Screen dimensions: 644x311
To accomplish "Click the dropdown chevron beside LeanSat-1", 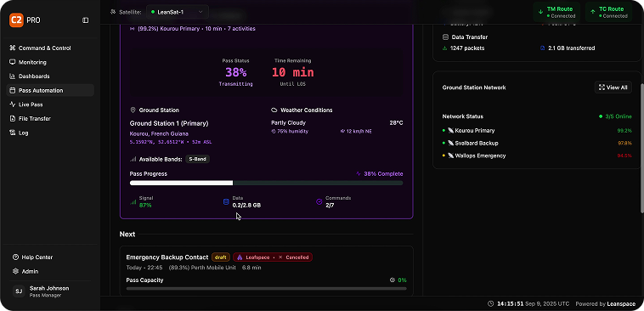I will coord(201,12).
